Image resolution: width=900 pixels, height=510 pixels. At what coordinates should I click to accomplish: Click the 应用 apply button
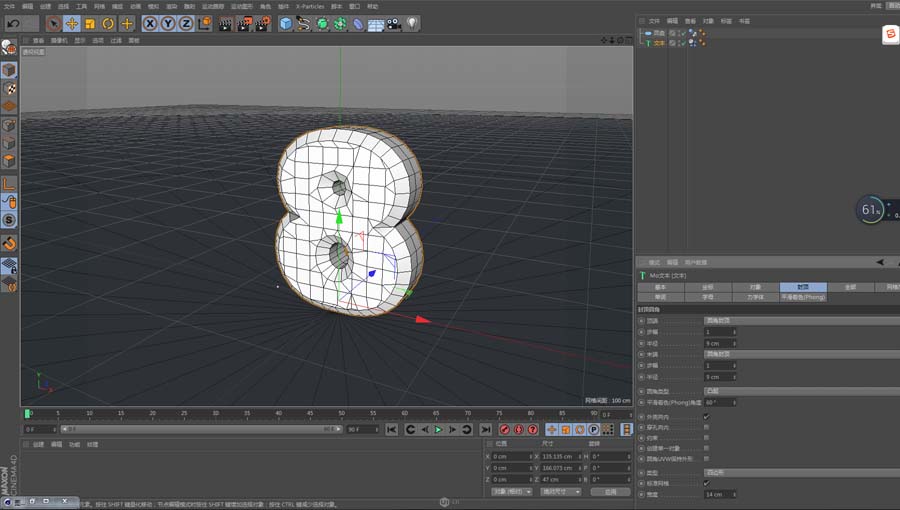[609, 492]
